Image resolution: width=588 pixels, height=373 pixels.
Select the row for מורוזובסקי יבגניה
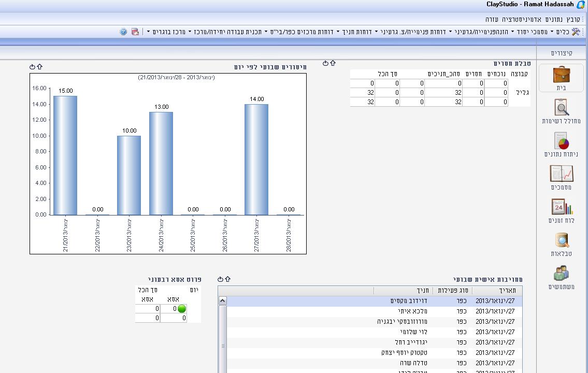tap(374, 322)
